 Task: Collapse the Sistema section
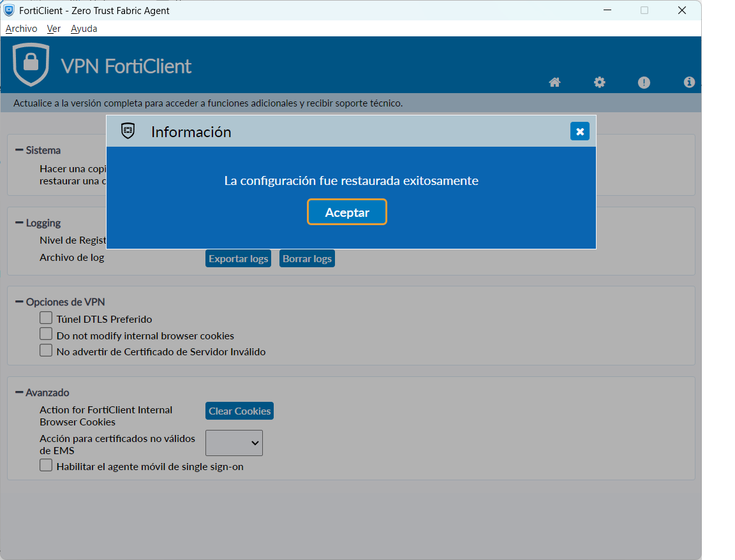19,151
